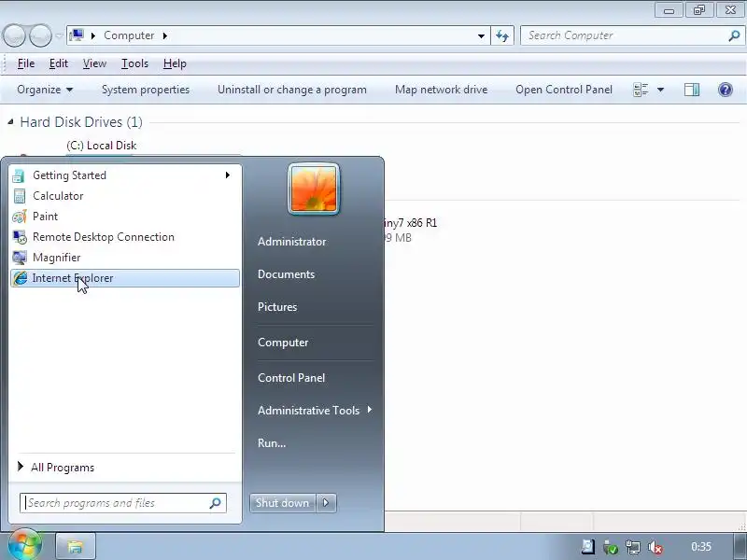The width and height of the screenshot is (747, 560).
Task: Open Computer from Start menu right pane
Action: [283, 343]
